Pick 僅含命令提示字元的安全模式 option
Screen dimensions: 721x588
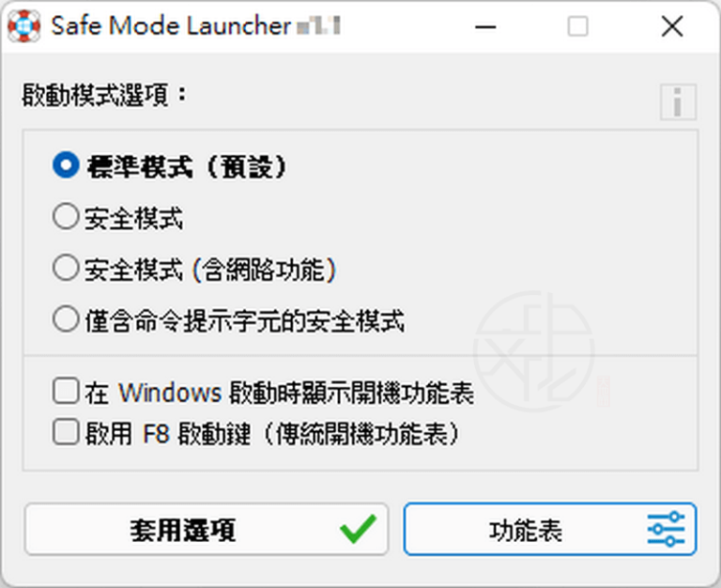click(x=66, y=319)
